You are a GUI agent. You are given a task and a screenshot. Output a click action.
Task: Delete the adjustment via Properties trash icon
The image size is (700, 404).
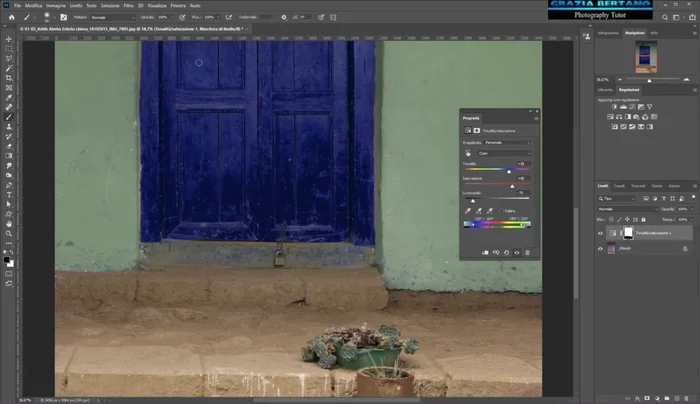point(528,252)
